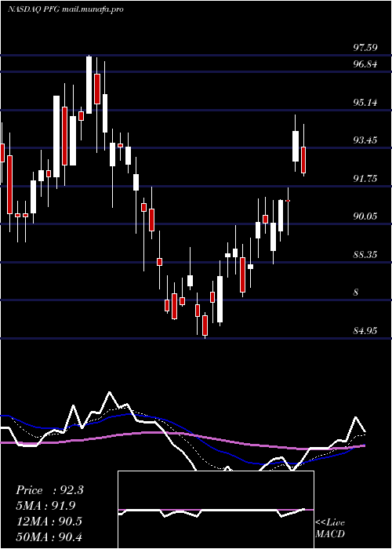
Task: Select the 96.84 price level label
Action: (365, 64)
